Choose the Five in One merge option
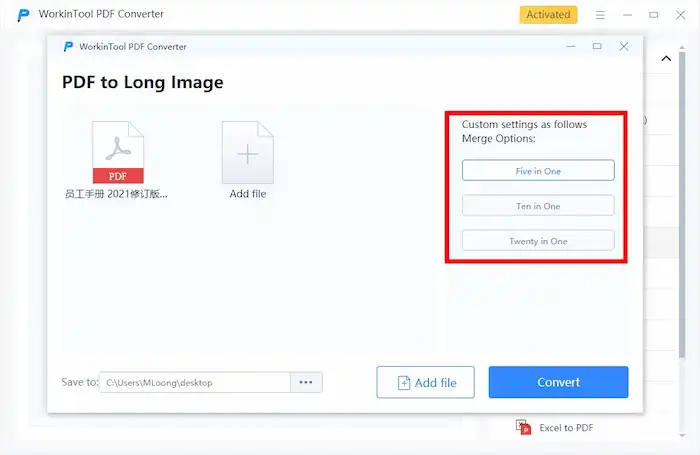The height and width of the screenshot is (455, 700). (538, 171)
